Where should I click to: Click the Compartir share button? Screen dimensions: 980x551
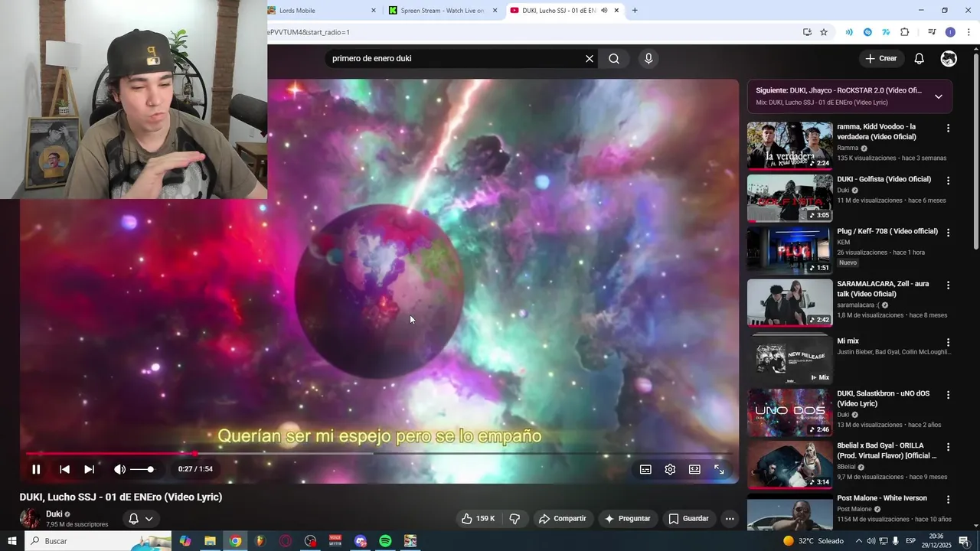pos(562,519)
